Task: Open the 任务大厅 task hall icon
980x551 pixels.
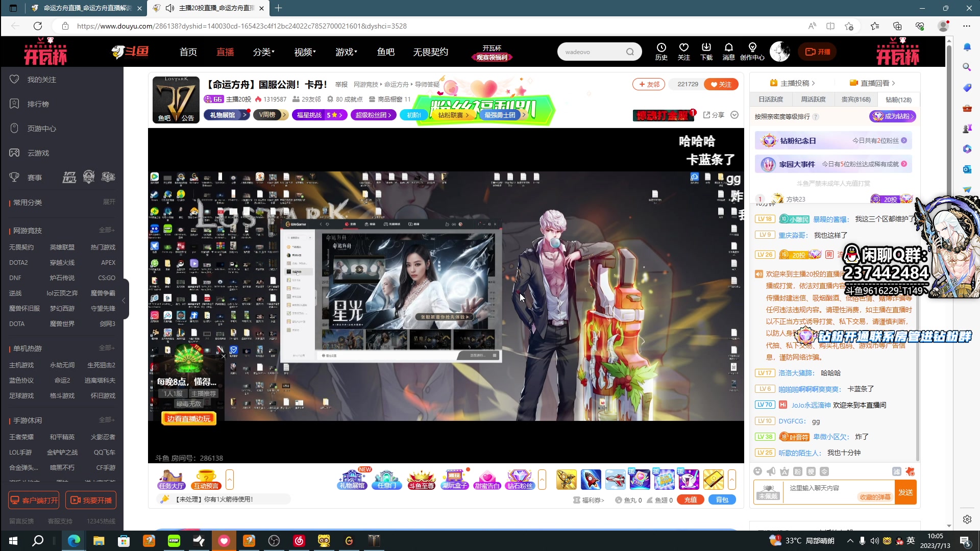Action: point(171,480)
